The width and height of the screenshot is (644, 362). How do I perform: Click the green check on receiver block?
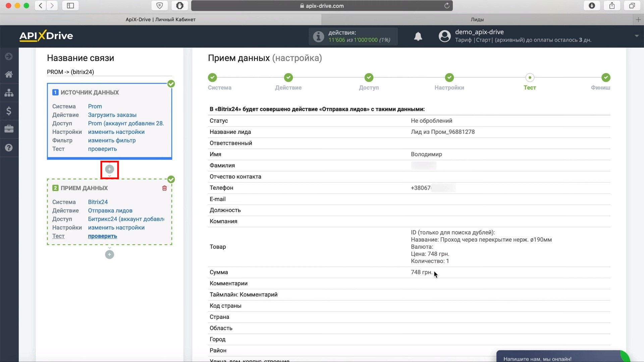(171, 179)
